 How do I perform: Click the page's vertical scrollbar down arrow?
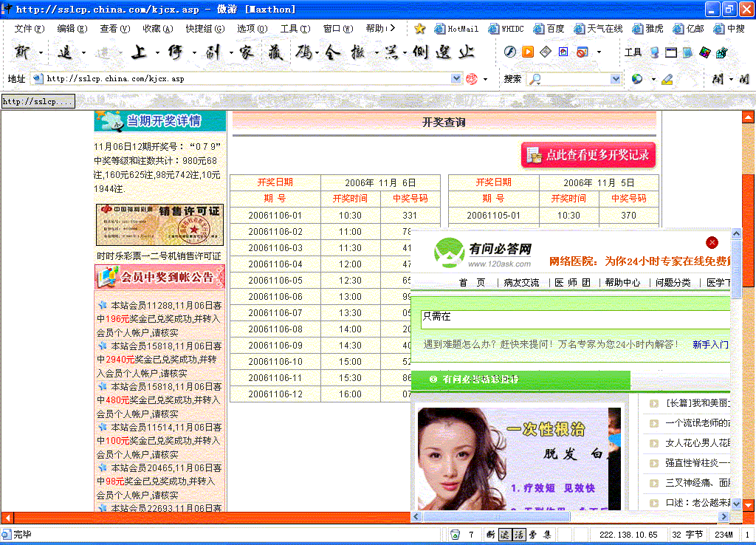tap(748, 505)
